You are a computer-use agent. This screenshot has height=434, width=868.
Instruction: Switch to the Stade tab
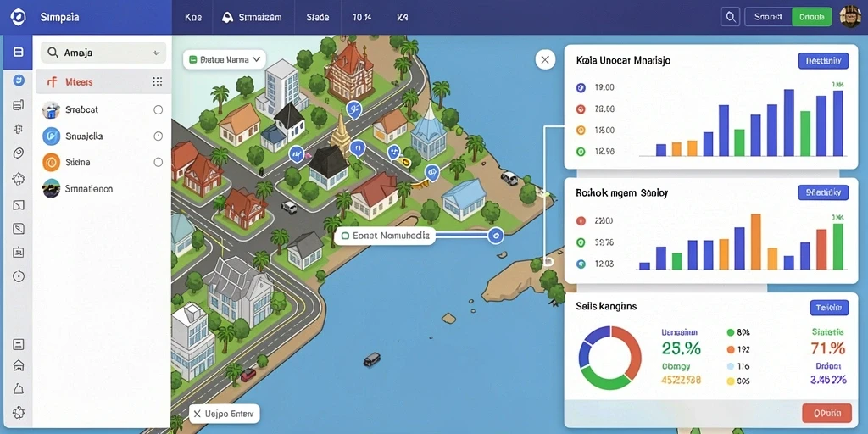[x=318, y=17]
